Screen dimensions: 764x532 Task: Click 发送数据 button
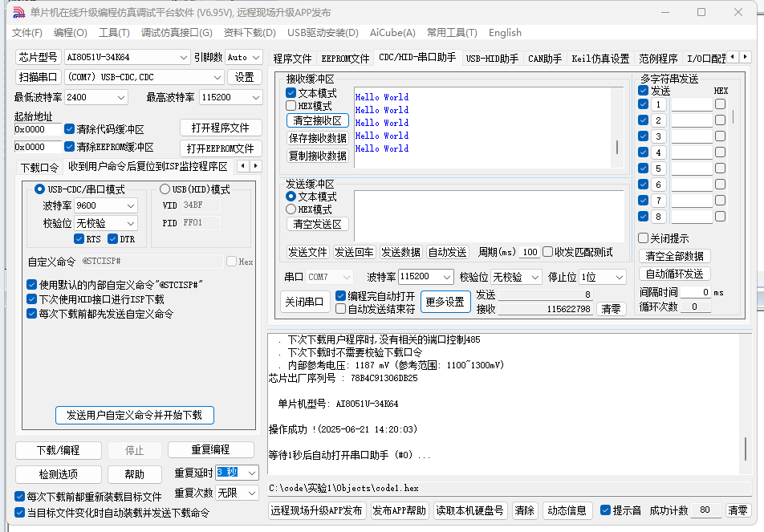pyautogui.click(x=400, y=252)
